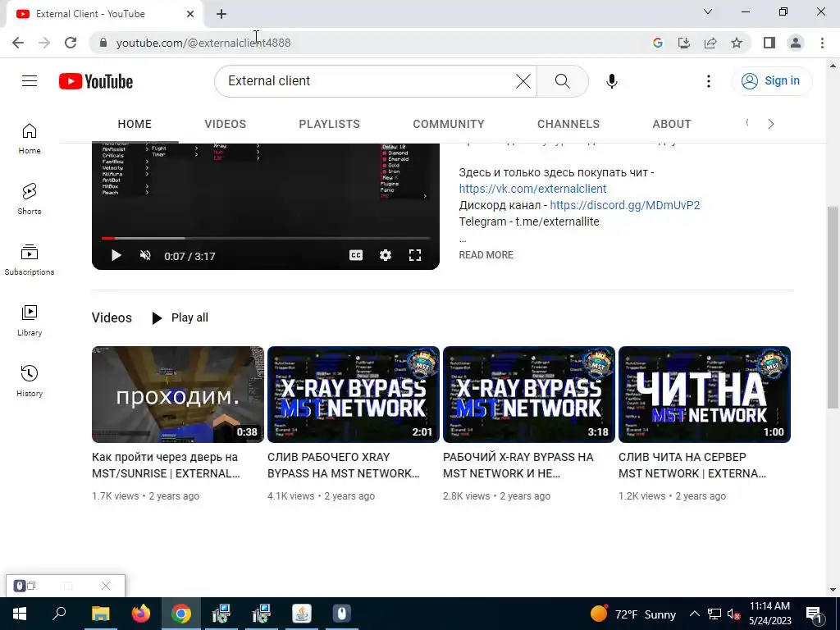Open video title 'СЛИВ ЧИТА НА СЕРВЕР'
The image size is (840, 630).
pyautogui.click(x=692, y=465)
